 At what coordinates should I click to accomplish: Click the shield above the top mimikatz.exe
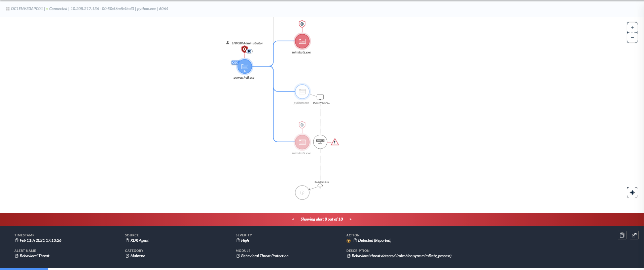pyautogui.click(x=302, y=24)
